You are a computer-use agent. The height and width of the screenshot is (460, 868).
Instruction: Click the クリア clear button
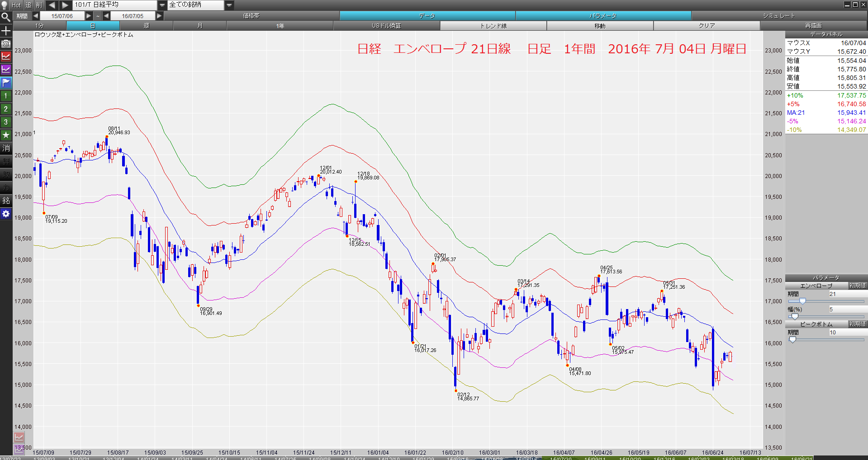[707, 26]
